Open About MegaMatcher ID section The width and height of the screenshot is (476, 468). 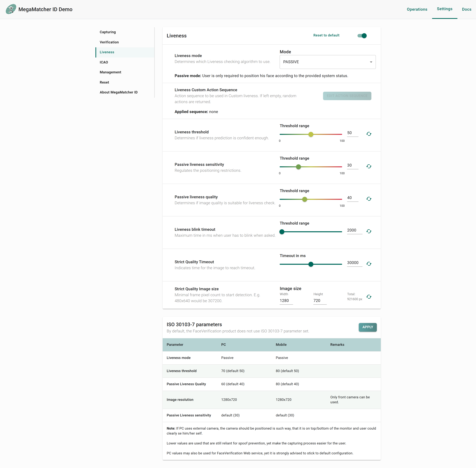[x=125, y=92]
